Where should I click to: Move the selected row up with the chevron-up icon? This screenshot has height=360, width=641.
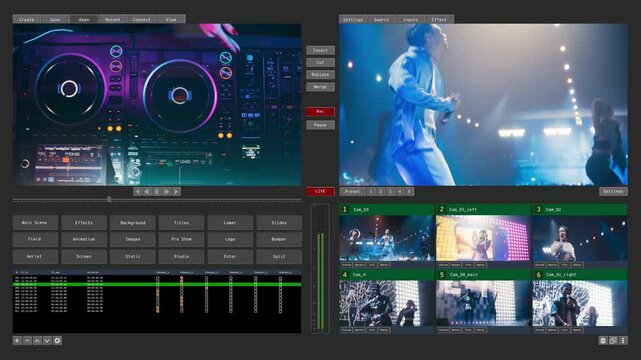[x=37, y=340]
